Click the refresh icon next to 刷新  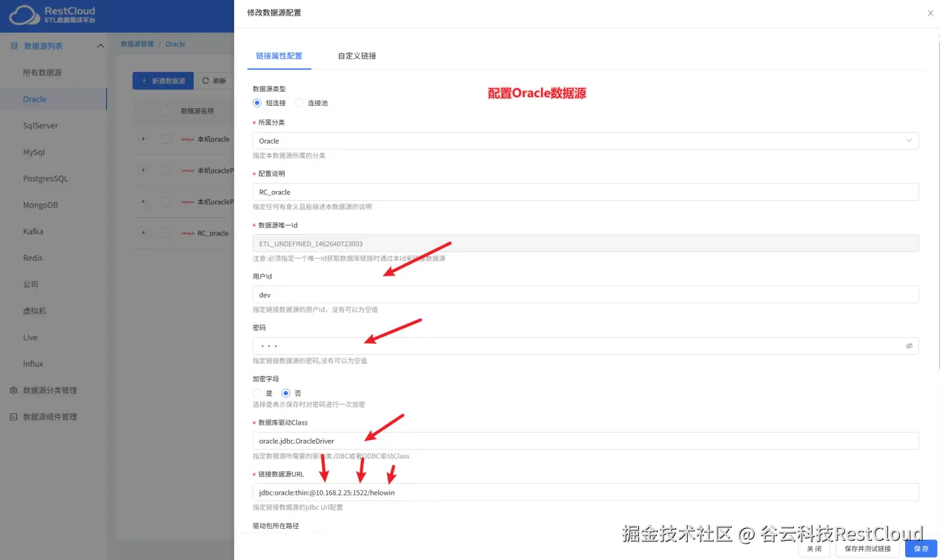click(x=205, y=81)
